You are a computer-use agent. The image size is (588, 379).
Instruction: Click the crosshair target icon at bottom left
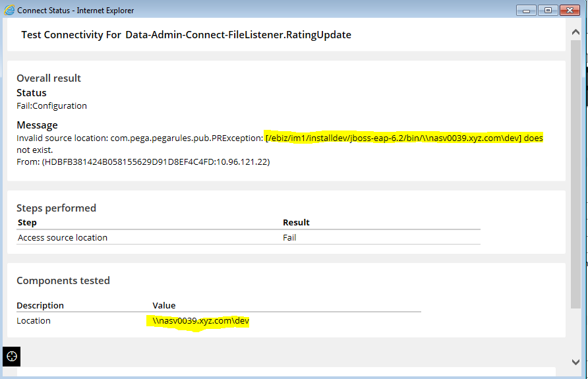tap(11, 356)
